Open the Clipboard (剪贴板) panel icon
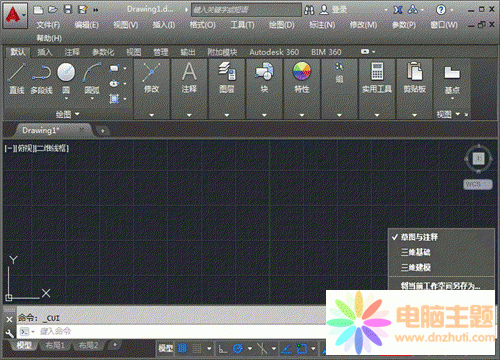500x360 pixels. [x=414, y=71]
